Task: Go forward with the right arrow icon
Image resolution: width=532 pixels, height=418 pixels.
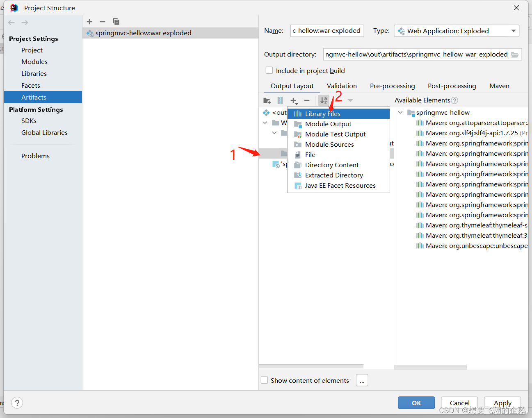Action: (x=25, y=23)
